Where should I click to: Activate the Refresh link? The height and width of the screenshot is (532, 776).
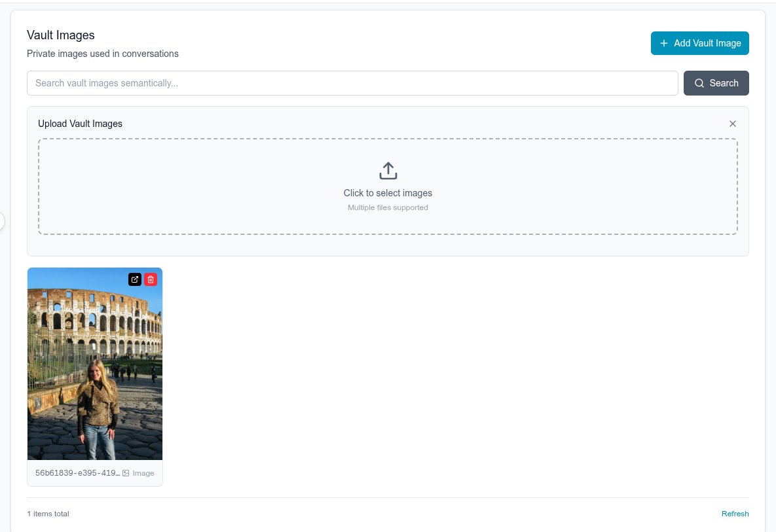[735, 514]
